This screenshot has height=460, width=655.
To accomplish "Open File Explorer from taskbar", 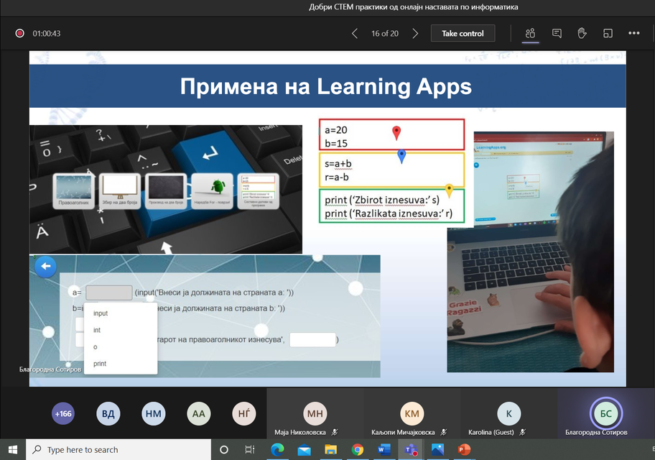I will click(331, 450).
